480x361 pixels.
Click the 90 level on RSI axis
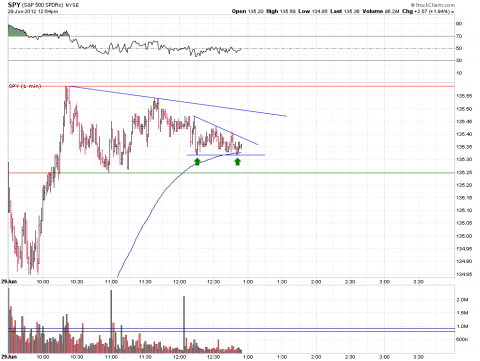pos(459,24)
